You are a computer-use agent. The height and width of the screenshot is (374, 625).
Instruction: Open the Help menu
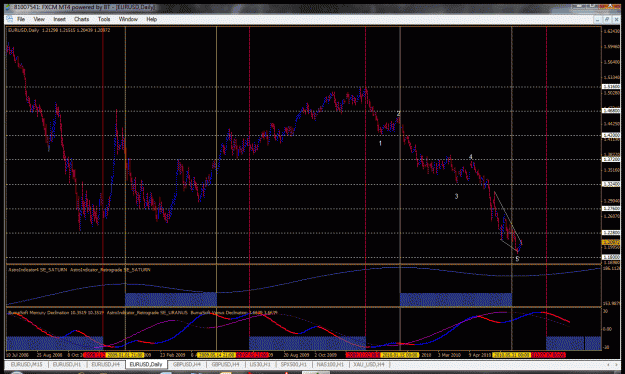pos(151,19)
